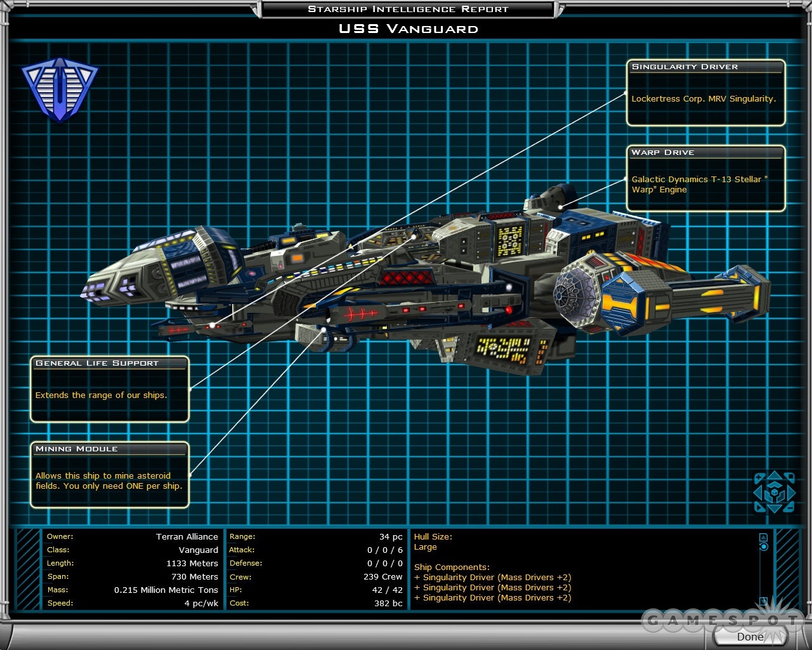The height and width of the screenshot is (650, 812).
Task: Click the Span value '730 Meters'
Action: [x=195, y=576]
